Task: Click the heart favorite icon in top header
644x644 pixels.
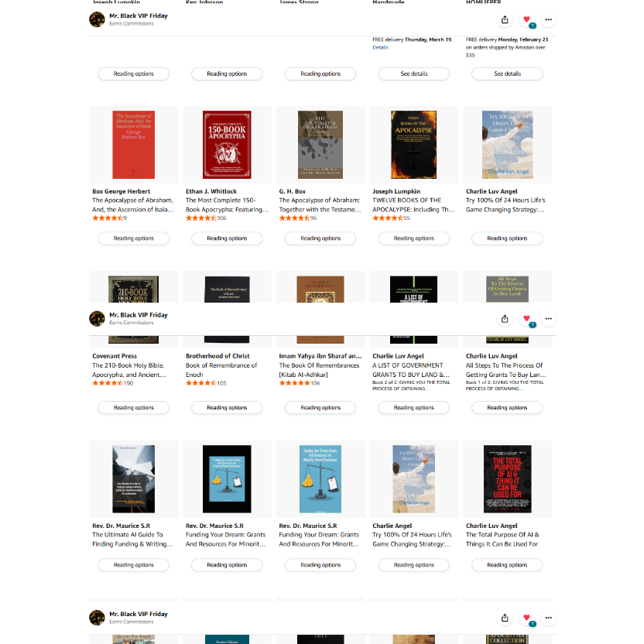Action: click(526, 19)
